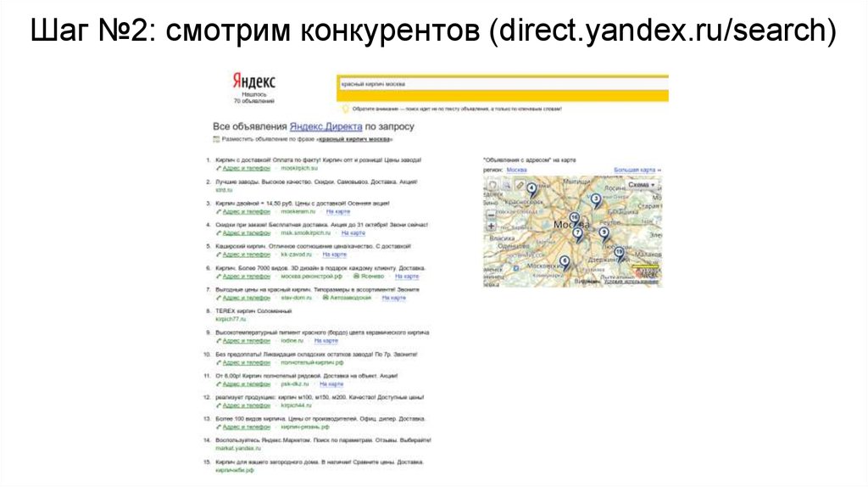Open 'Адрес и телефон' for ad number 1
The height and width of the screenshot is (487, 868).
click(x=247, y=169)
